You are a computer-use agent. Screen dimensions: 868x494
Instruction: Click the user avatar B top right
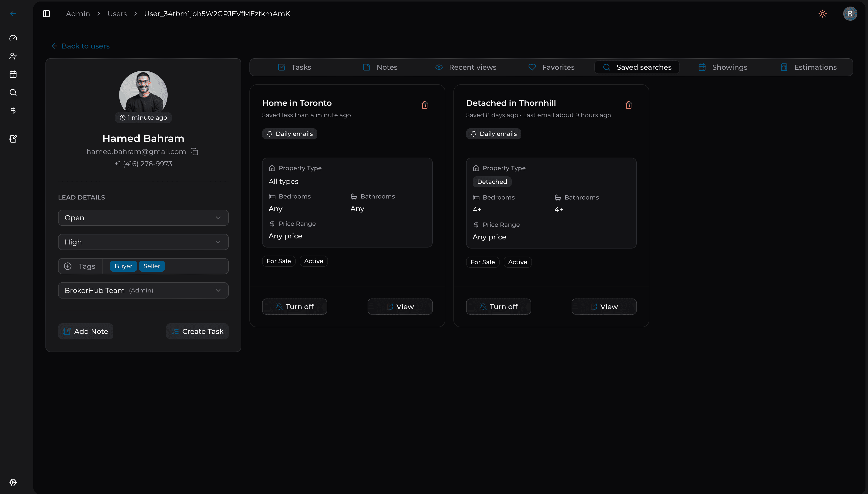pos(850,14)
